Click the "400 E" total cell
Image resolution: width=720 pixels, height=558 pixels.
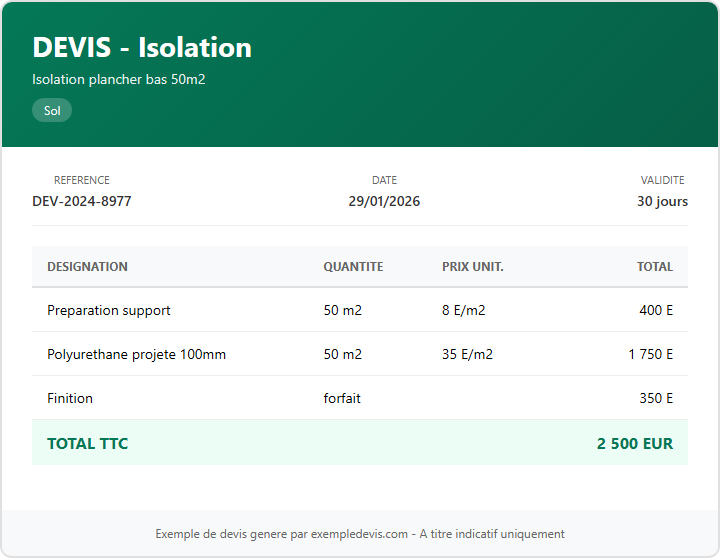(656, 310)
